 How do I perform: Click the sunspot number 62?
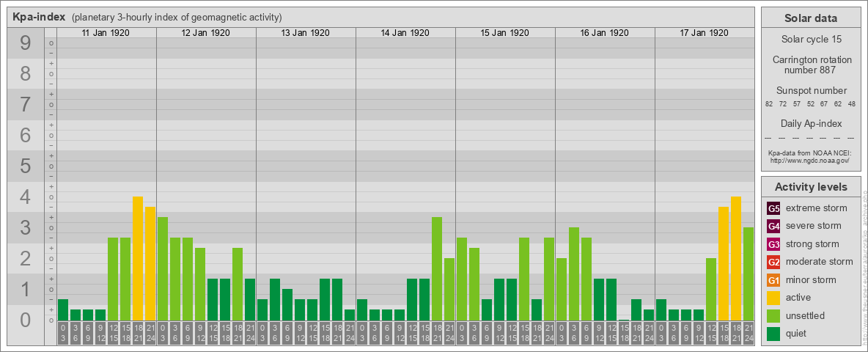838,104
